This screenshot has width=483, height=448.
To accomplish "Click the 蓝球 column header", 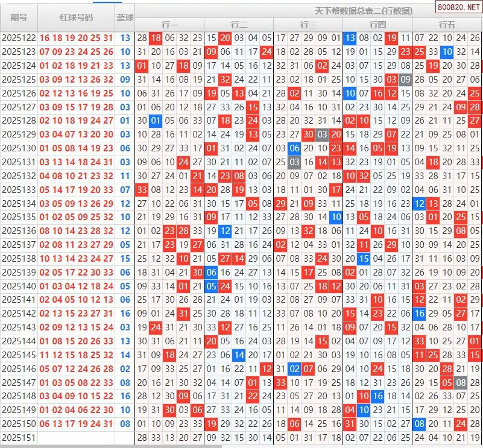I will [x=125, y=17].
